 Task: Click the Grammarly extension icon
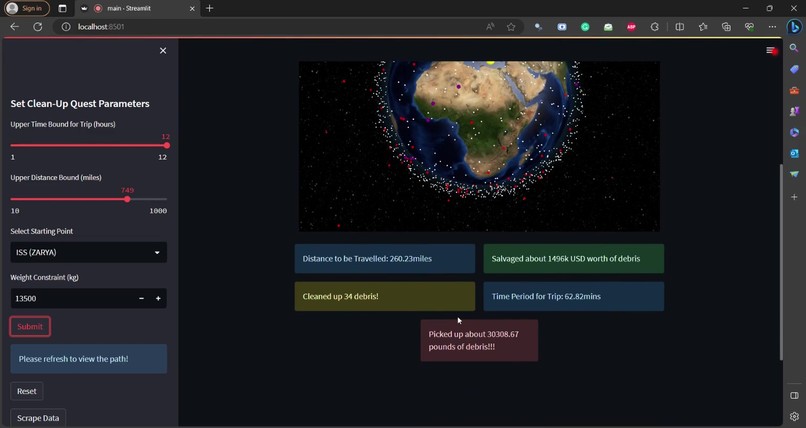pyautogui.click(x=585, y=27)
